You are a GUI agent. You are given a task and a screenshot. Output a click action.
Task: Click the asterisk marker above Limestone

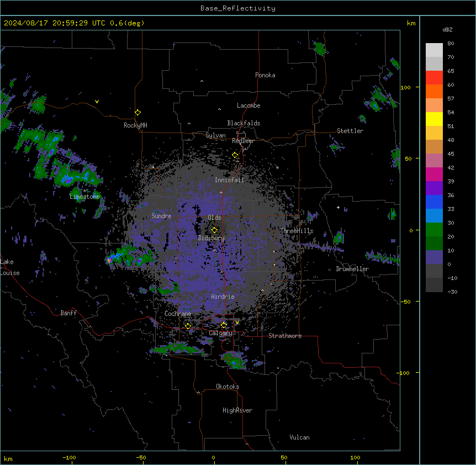[x=84, y=191]
